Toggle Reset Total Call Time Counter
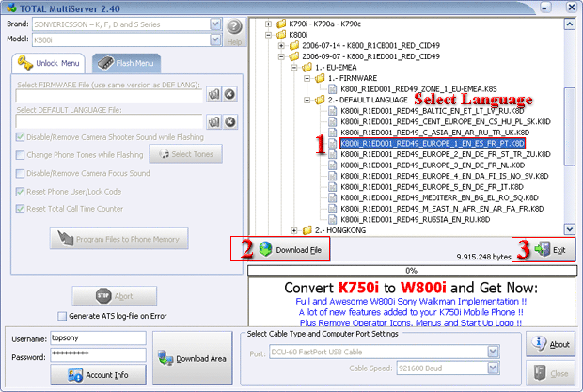This screenshot has height=392, width=583. (x=20, y=209)
